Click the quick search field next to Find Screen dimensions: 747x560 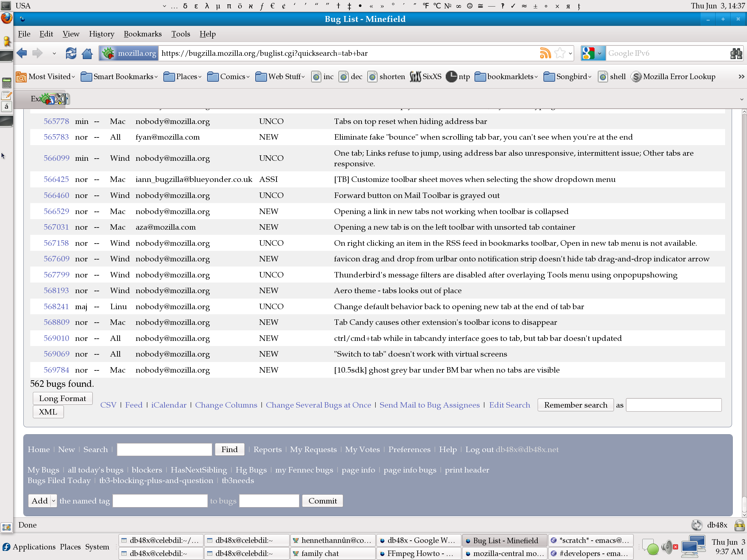tap(165, 450)
